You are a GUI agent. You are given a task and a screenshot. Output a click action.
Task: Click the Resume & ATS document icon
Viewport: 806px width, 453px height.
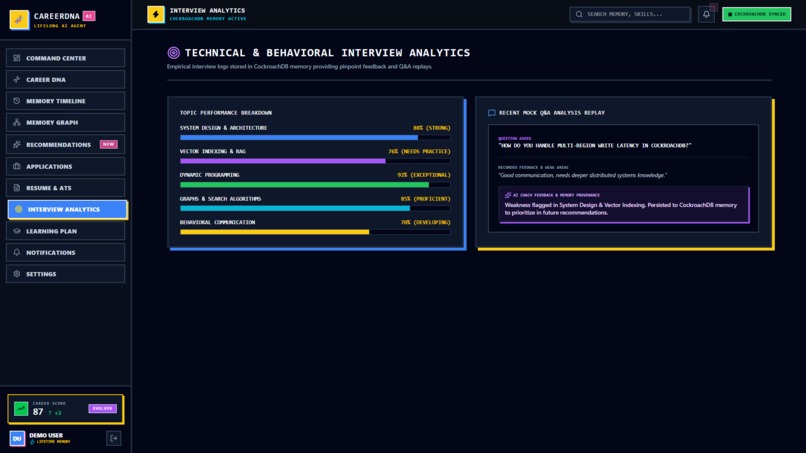16,188
